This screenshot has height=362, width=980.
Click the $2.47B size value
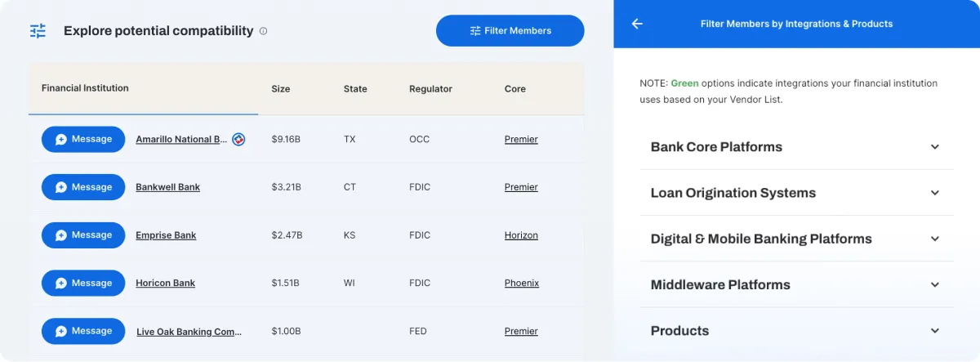coord(287,235)
